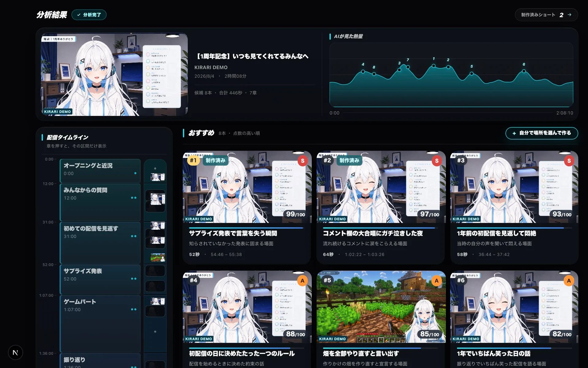Click score bar on サプライズ発表で言葉を失う瞬間
This screenshot has height=368, width=588.
(x=247, y=228)
